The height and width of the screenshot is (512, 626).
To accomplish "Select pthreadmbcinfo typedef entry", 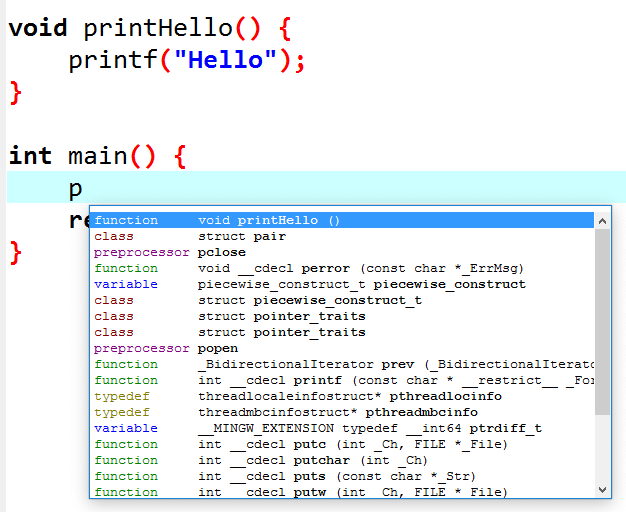I will [x=342, y=412].
